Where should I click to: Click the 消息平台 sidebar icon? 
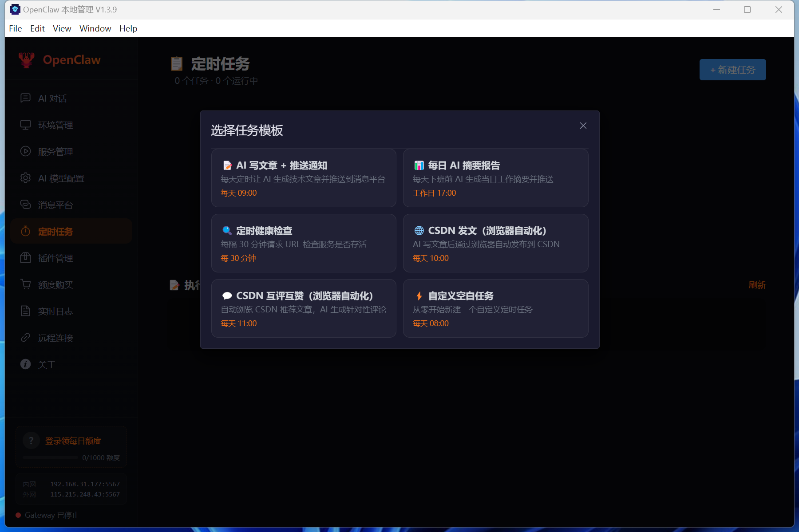[x=26, y=205]
